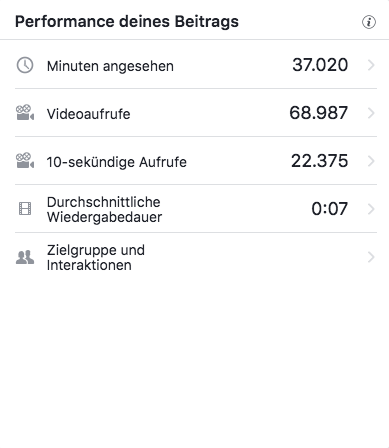Click the 22.375 ten-second views value
Viewport: 389px width, 448px height.
(320, 161)
